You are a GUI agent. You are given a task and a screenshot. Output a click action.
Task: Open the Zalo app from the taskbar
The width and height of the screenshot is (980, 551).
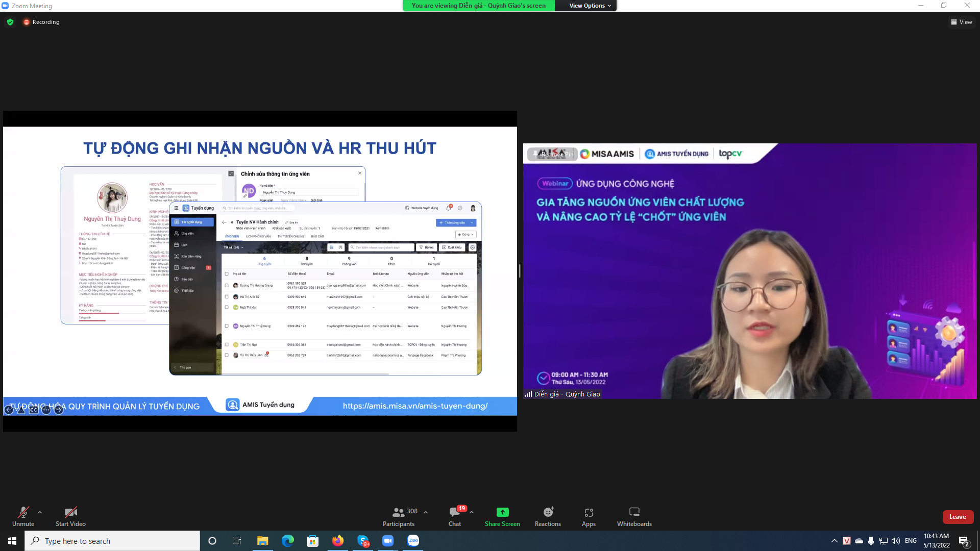tap(413, 541)
